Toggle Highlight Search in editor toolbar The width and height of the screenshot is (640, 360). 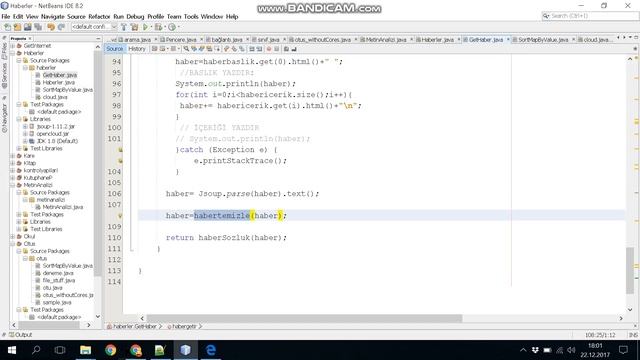point(209,49)
